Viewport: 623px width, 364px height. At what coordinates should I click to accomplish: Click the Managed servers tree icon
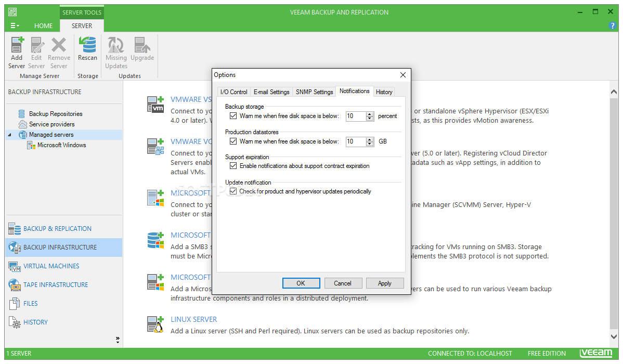coord(23,135)
